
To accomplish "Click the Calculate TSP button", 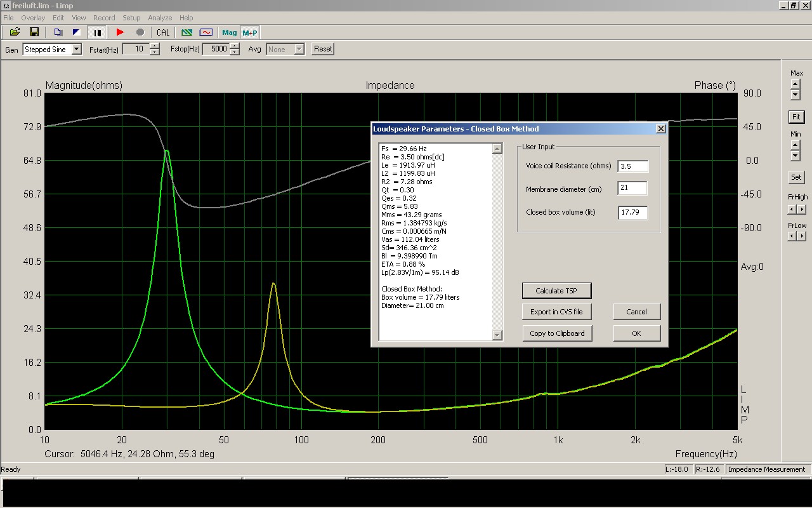I will 556,291.
